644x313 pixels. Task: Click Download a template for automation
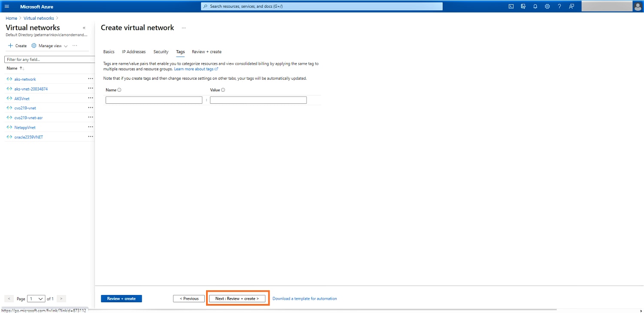(x=304, y=298)
